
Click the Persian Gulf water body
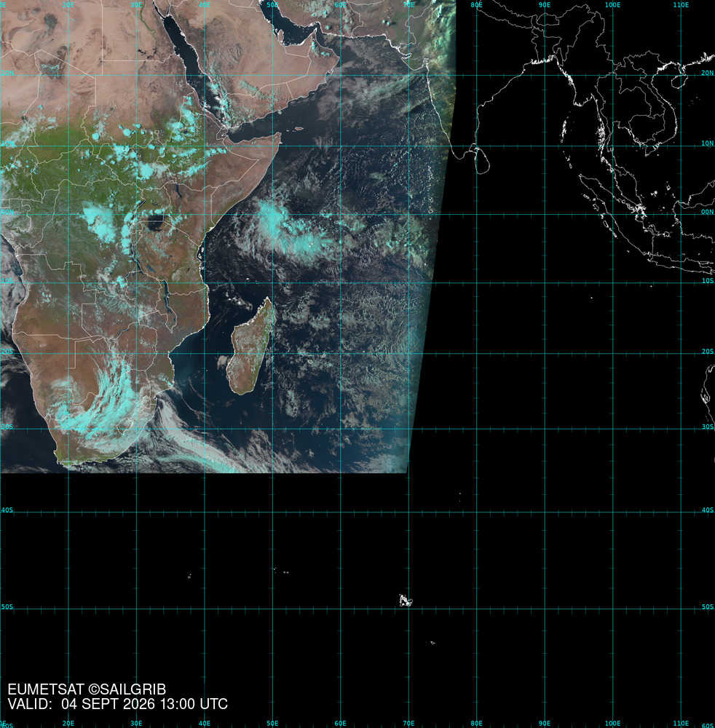[x=291, y=27]
